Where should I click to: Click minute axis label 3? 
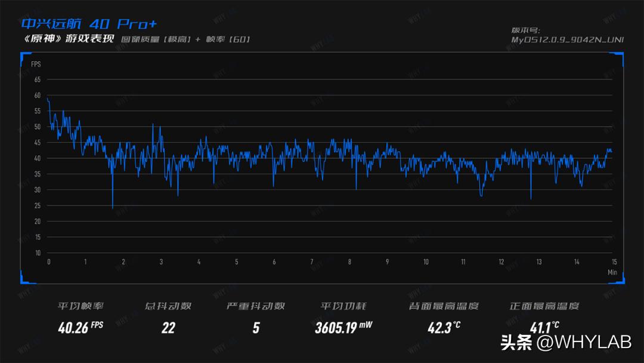coord(161,262)
